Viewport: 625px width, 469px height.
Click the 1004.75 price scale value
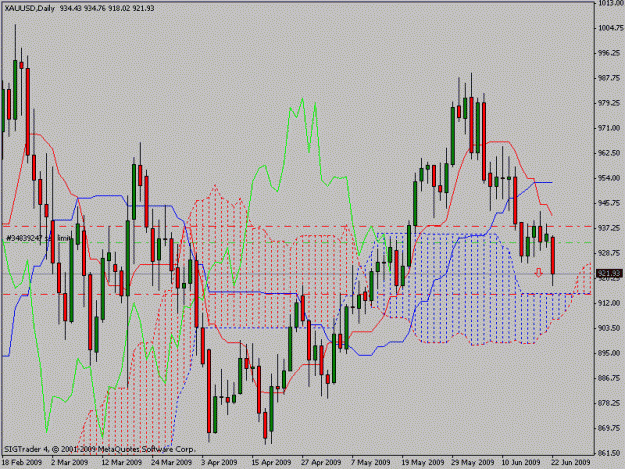[610, 28]
